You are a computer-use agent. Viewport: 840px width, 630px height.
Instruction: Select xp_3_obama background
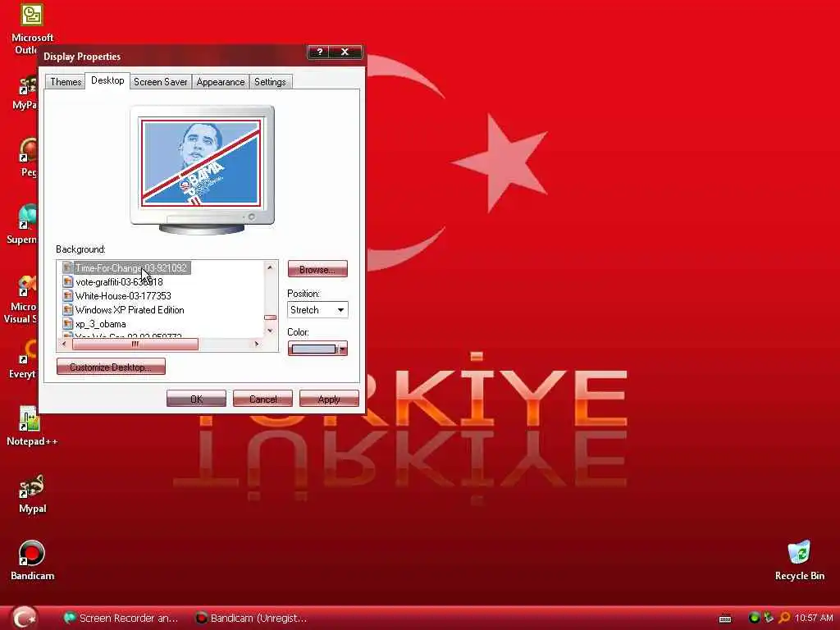point(101,323)
